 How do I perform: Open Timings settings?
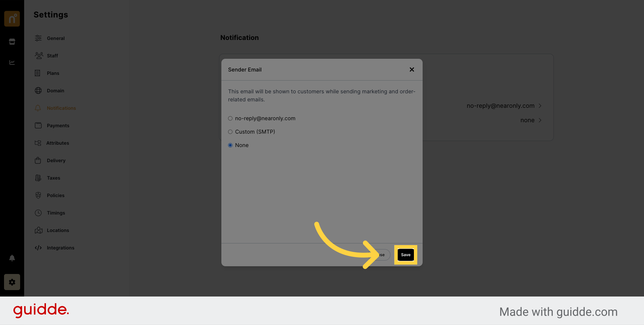[x=56, y=213]
